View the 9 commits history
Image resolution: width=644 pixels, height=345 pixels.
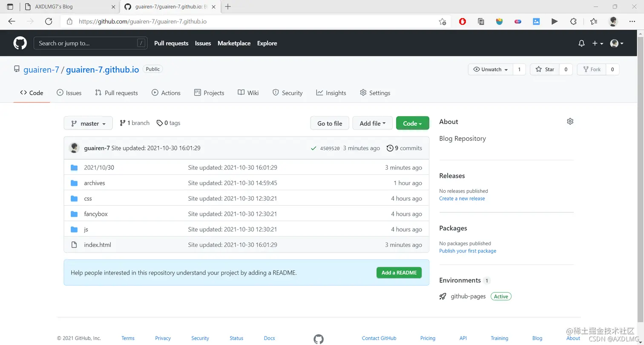(404, 148)
